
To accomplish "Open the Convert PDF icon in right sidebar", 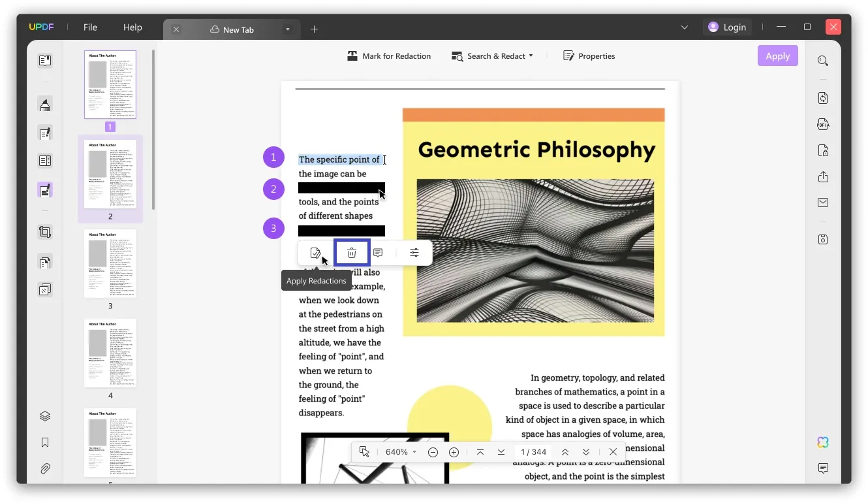I will [x=823, y=98].
